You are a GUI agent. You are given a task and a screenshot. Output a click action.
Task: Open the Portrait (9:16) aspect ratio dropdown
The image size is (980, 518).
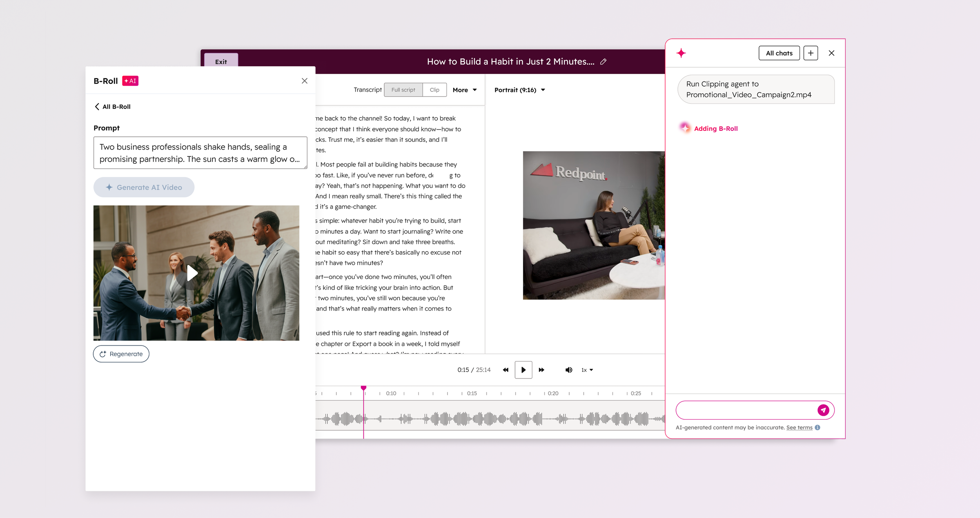tap(519, 90)
